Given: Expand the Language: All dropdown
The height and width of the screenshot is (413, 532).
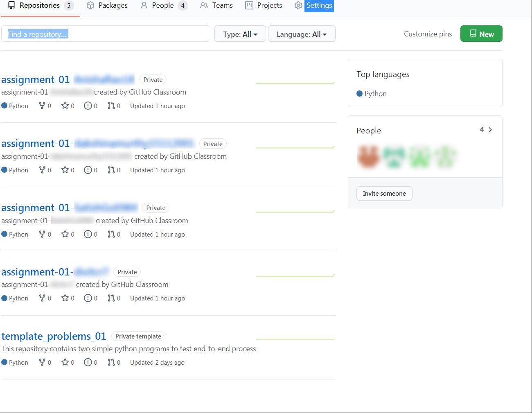Looking at the screenshot, I should pos(302,34).
